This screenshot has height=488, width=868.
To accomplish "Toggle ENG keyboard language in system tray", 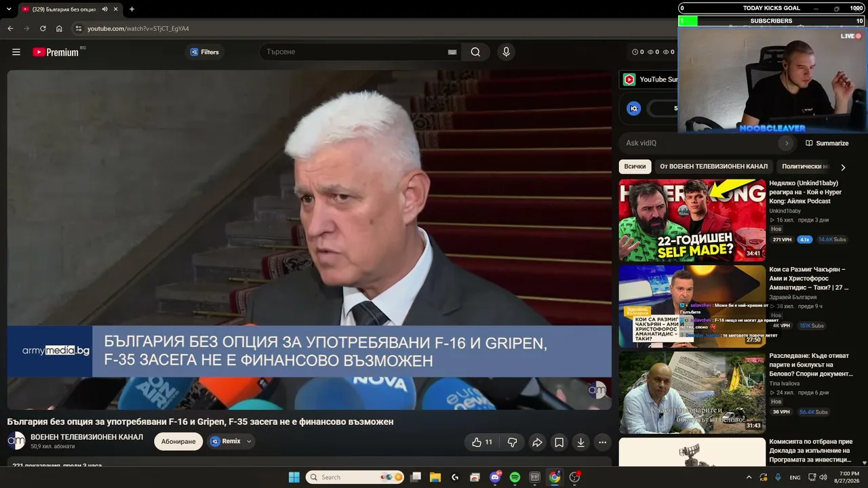I will (795, 477).
